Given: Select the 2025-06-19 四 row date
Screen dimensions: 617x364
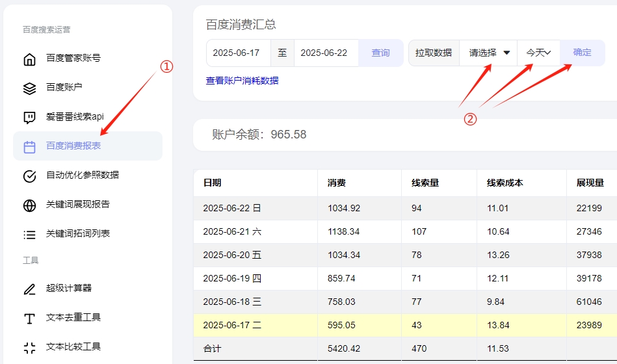Looking at the screenshot, I should point(232,278).
